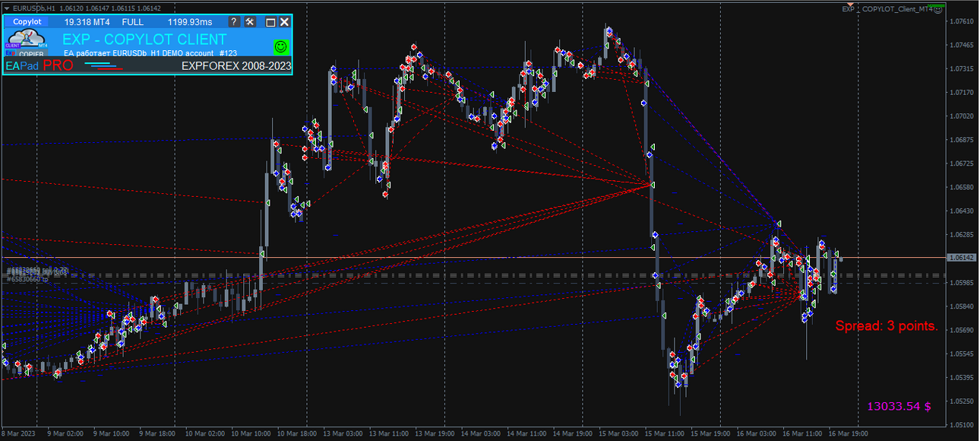Click the 15 Mar 11:00 time axis label
Image resolution: width=980 pixels, height=441 pixels.
pyautogui.click(x=664, y=434)
